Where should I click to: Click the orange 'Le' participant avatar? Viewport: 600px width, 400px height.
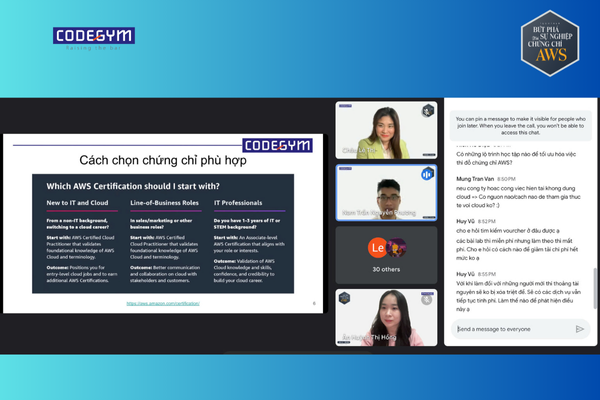(x=377, y=248)
